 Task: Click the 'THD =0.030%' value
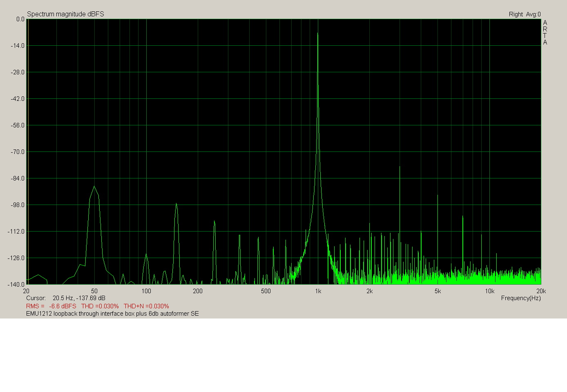coord(100,306)
